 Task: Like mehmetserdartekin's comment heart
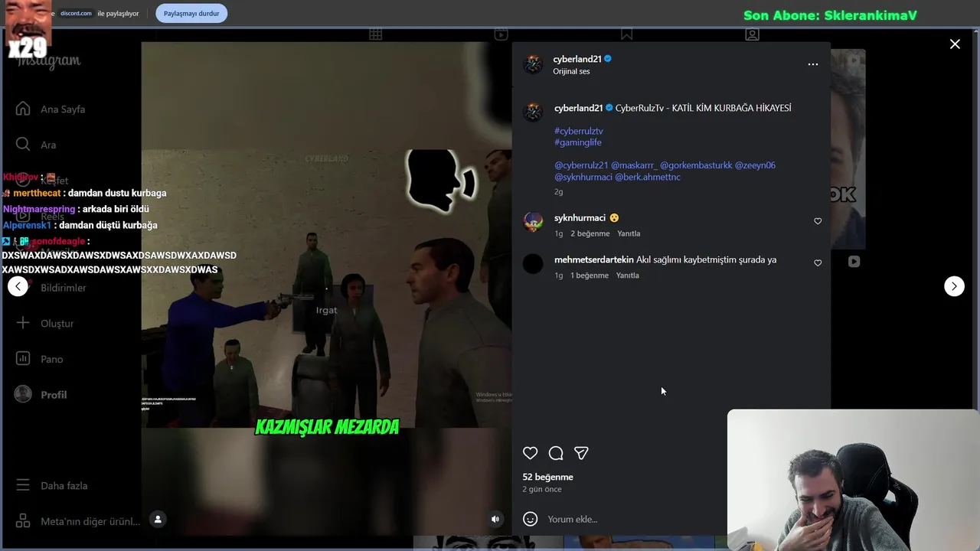[818, 263]
